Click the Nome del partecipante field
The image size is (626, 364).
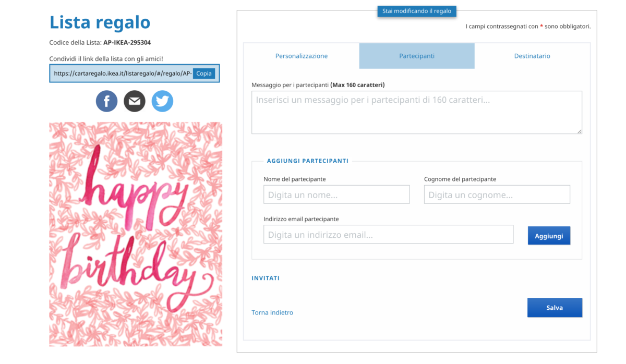pyautogui.click(x=336, y=195)
